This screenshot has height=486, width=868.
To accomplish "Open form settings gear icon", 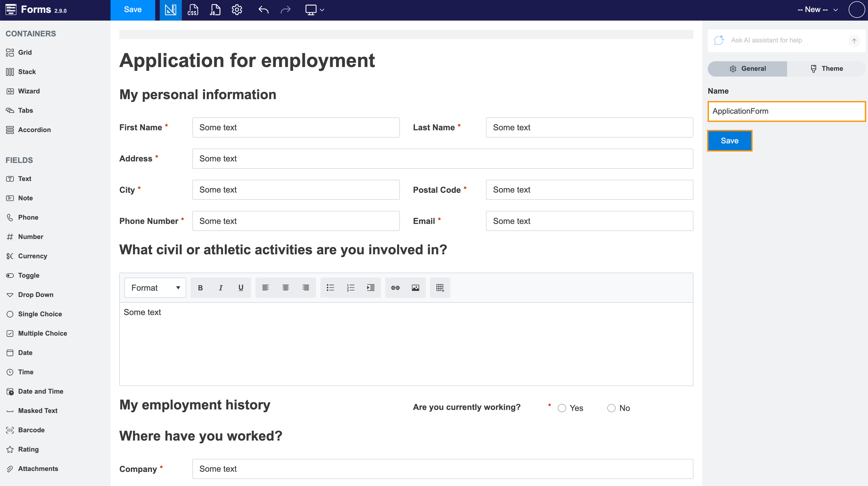I will pyautogui.click(x=237, y=10).
